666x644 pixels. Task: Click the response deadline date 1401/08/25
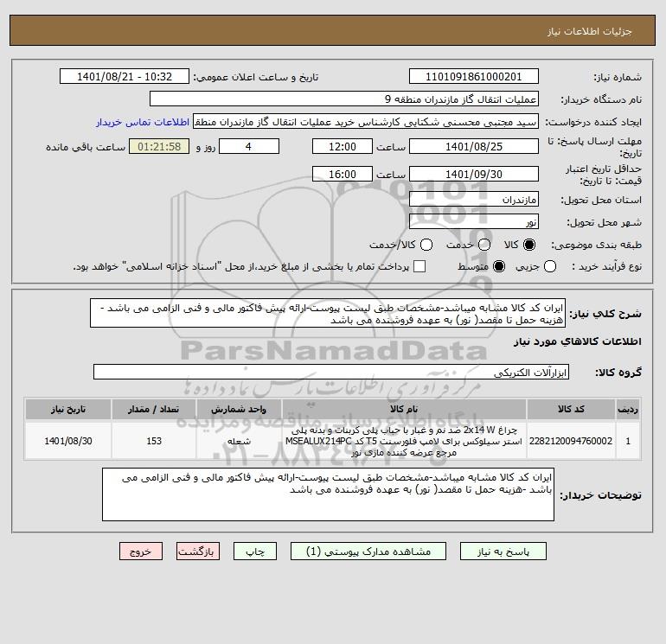474,147
